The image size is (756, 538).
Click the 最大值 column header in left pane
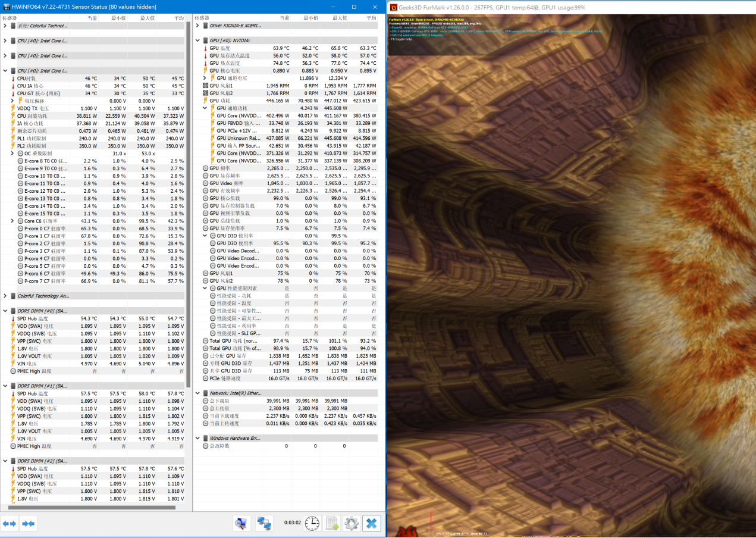pos(147,18)
